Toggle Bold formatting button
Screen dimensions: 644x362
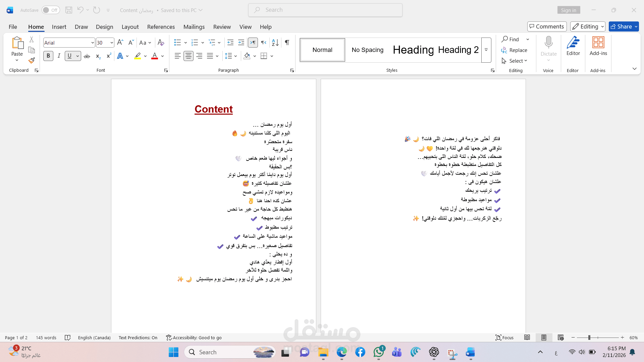tap(48, 56)
